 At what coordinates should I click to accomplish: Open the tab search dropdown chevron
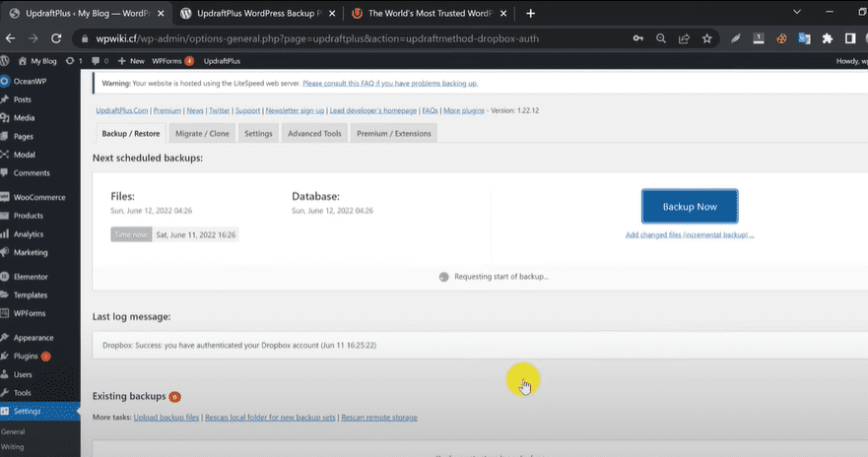tap(797, 12)
